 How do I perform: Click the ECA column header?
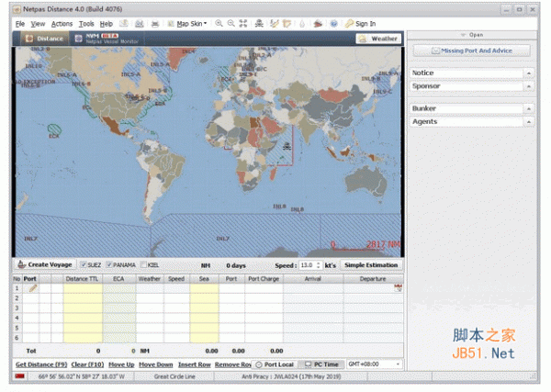click(118, 278)
